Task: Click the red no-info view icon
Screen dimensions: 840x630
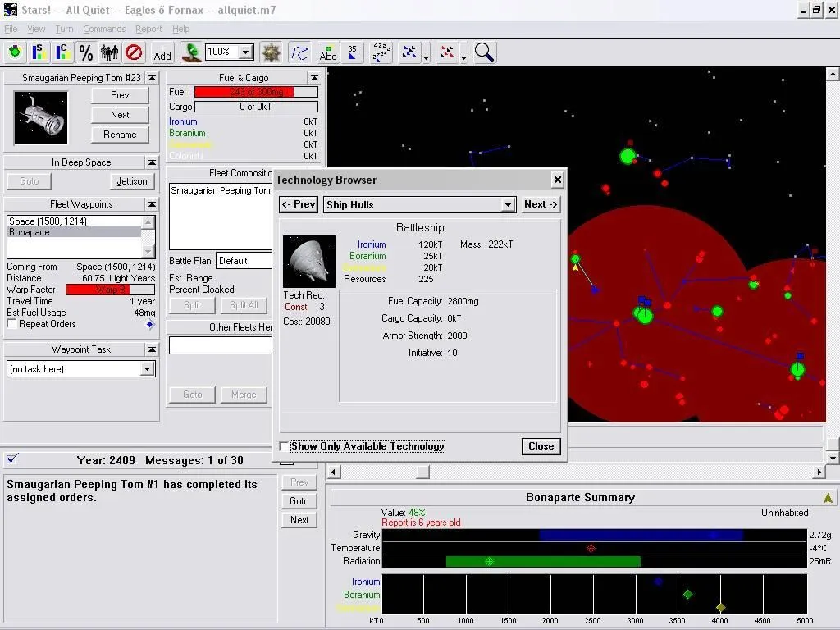Action: 134,52
